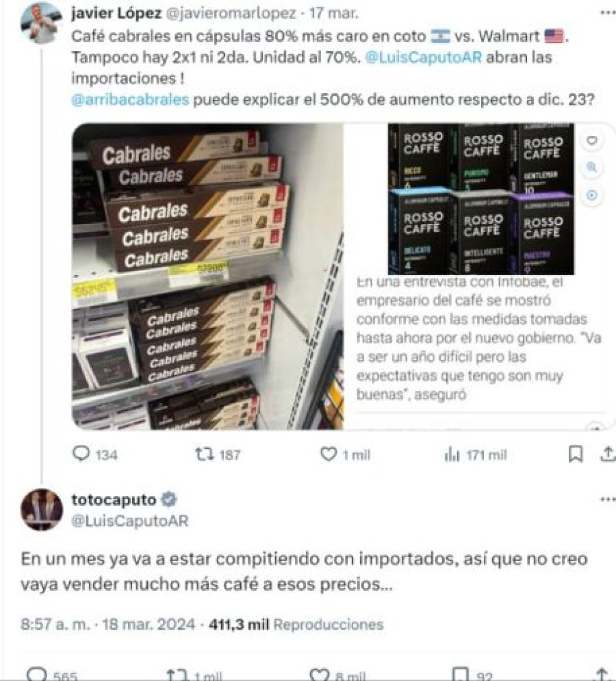The width and height of the screenshot is (616, 681).
Task: Open the Rosso Caffè capsules image
Action: 481,199
